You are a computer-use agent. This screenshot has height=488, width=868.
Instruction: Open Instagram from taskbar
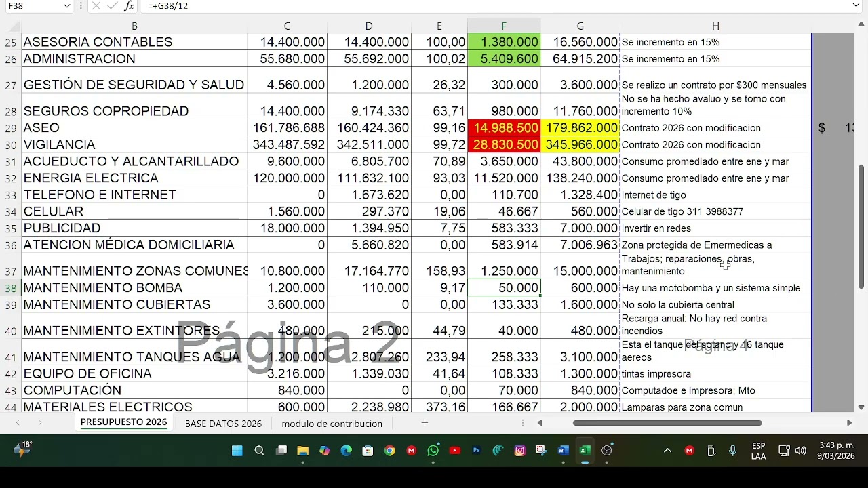(x=519, y=451)
